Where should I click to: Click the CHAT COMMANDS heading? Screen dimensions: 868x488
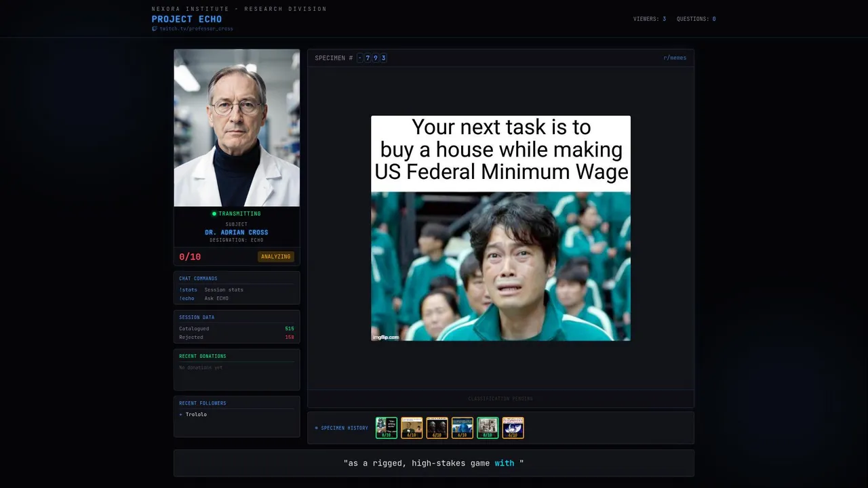click(x=198, y=279)
